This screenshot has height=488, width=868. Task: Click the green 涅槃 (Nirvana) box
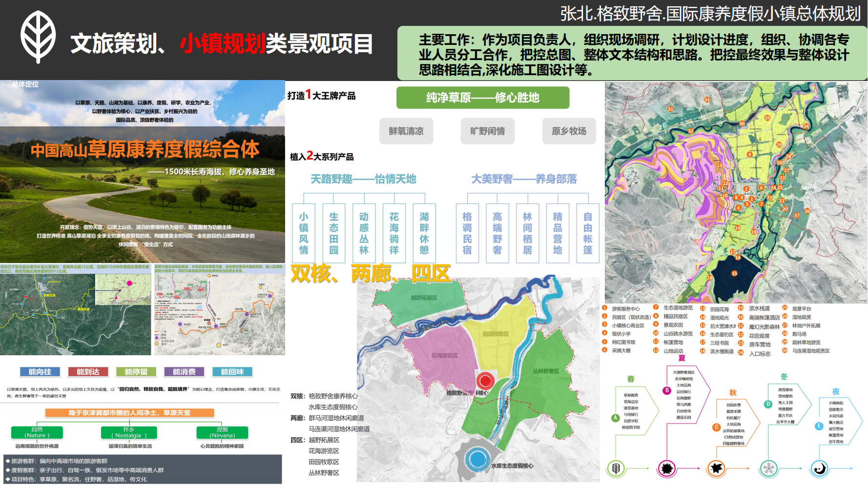pyautogui.click(x=223, y=432)
